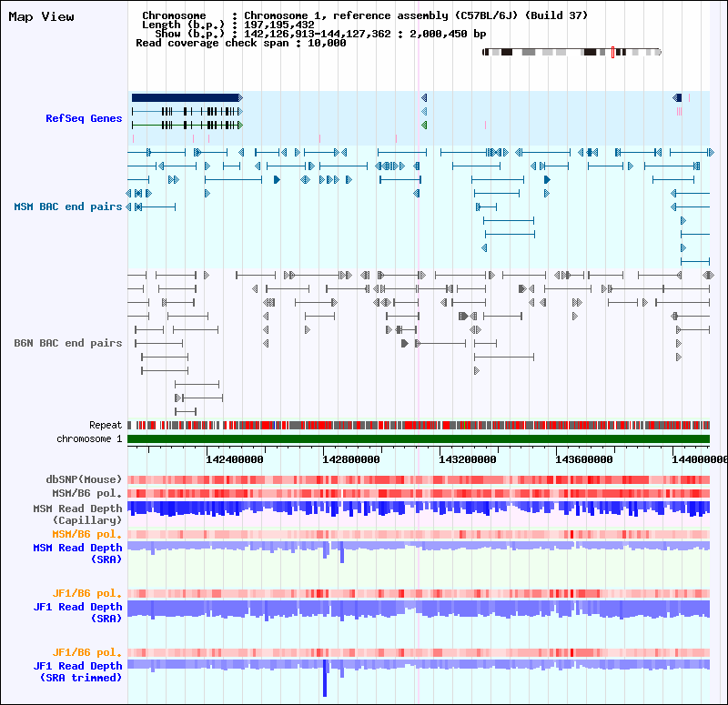Viewport: 728px width, 705px height.
Task: Click the 142400000 scale position label
Action: click(235, 459)
